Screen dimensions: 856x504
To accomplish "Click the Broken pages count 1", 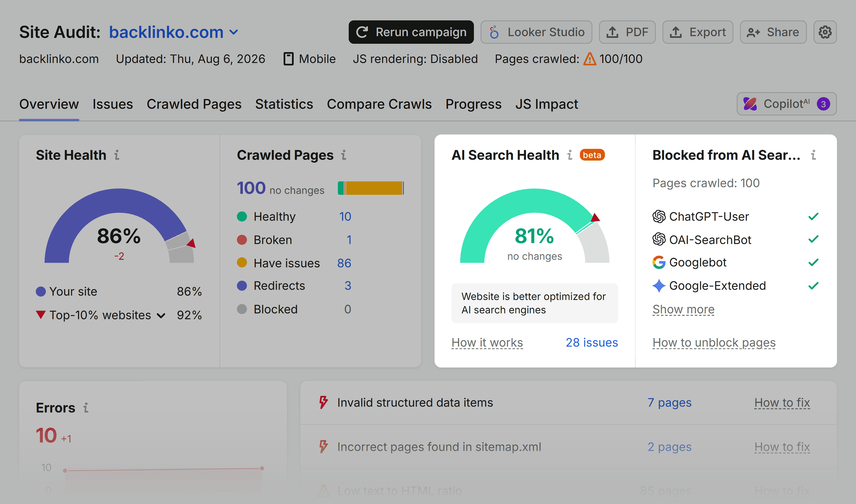I will point(349,240).
